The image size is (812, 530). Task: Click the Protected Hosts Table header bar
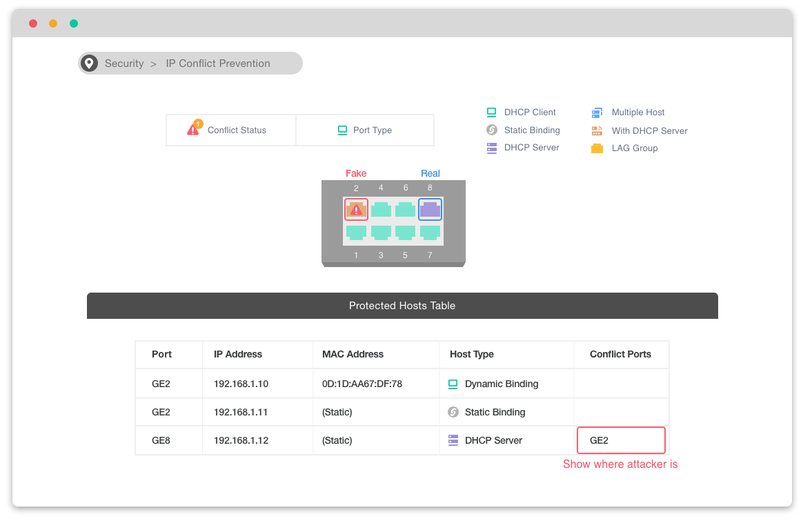[x=402, y=306]
